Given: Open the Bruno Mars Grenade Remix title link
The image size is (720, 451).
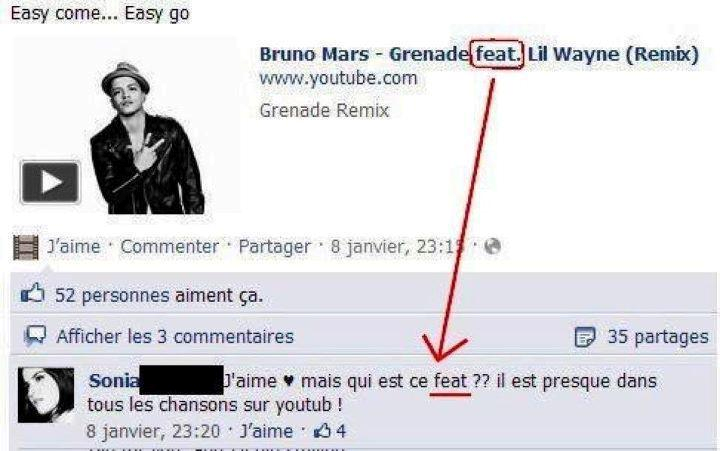Looking at the screenshot, I should [x=479, y=54].
